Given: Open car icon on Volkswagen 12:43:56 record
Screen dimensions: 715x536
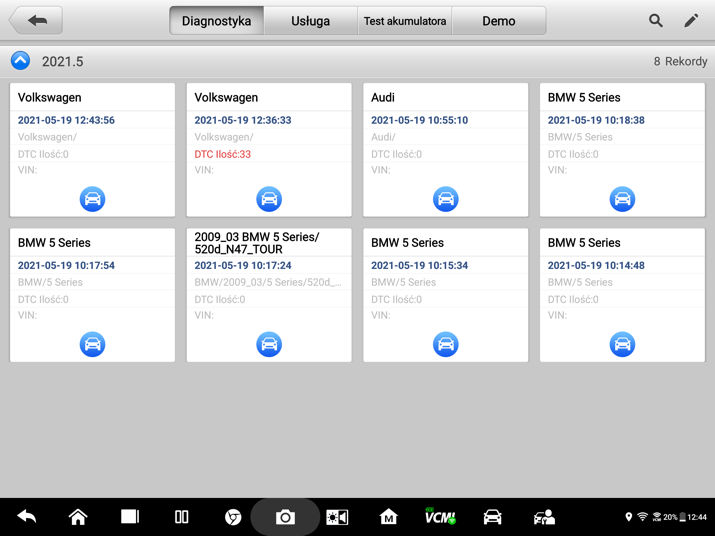Looking at the screenshot, I should point(92,199).
